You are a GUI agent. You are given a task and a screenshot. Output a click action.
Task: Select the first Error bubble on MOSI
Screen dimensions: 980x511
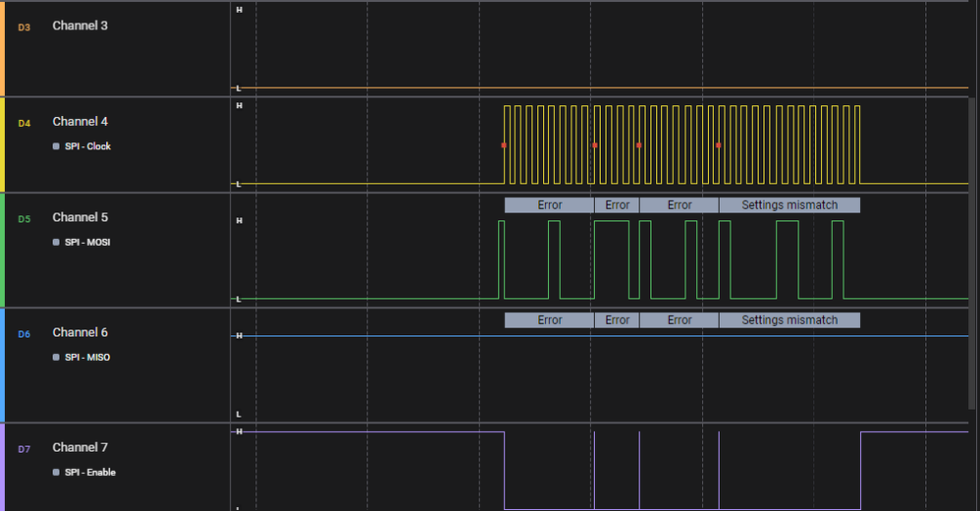click(x=549, y=205)
